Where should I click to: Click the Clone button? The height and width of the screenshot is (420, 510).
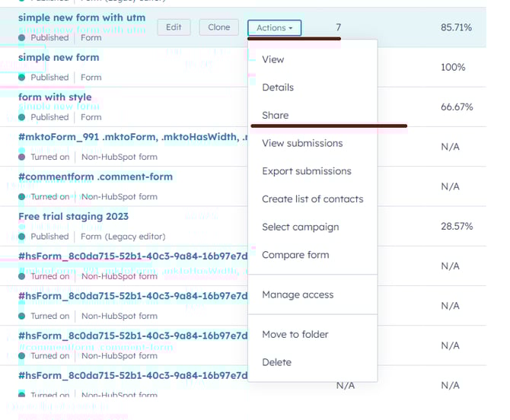point(218,27)
